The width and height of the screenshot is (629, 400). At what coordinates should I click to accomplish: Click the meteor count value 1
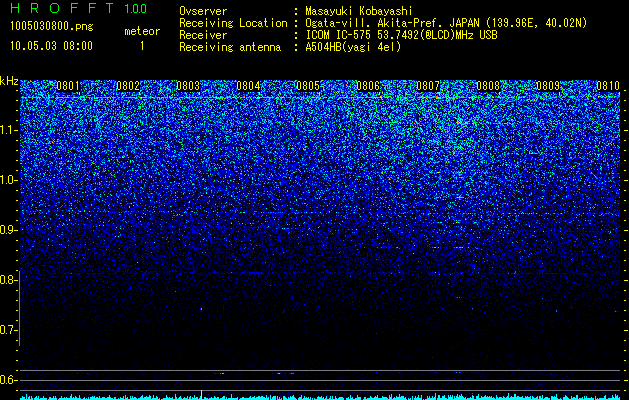[142, 46]
